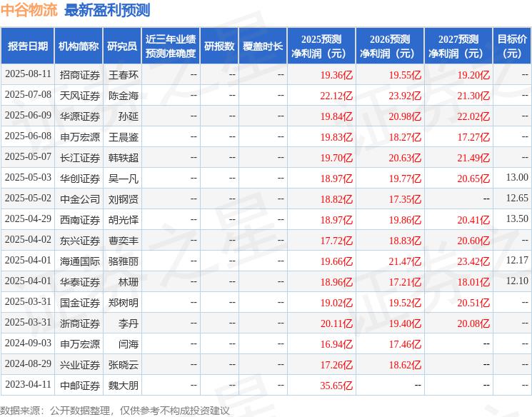Click the 2026预测净利润 column header
Screen dimensions: 532x417
(x=390, y=46)
